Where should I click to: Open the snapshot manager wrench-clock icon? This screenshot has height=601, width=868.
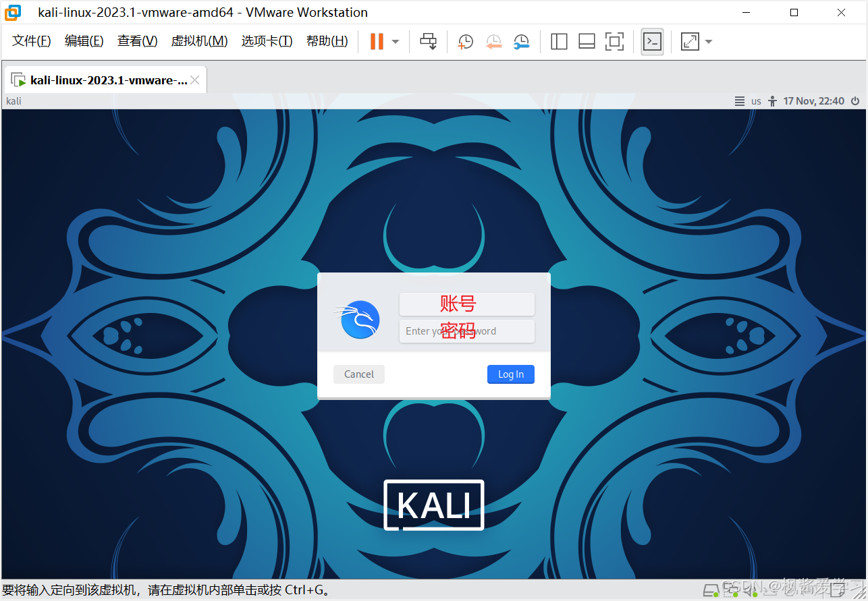tap(521, 42)
